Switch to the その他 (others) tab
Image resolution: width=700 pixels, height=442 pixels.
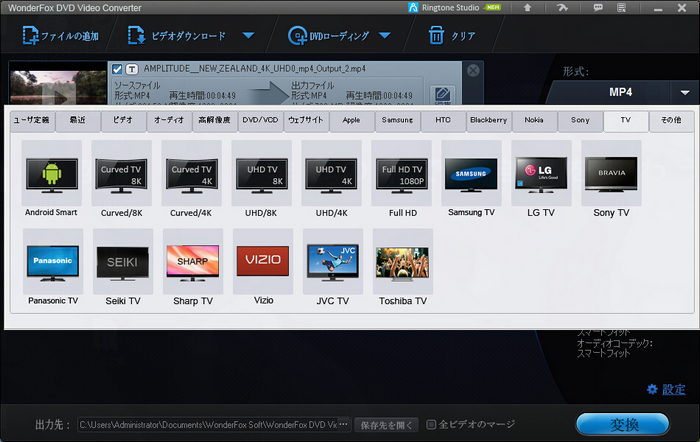pos(671,121)
